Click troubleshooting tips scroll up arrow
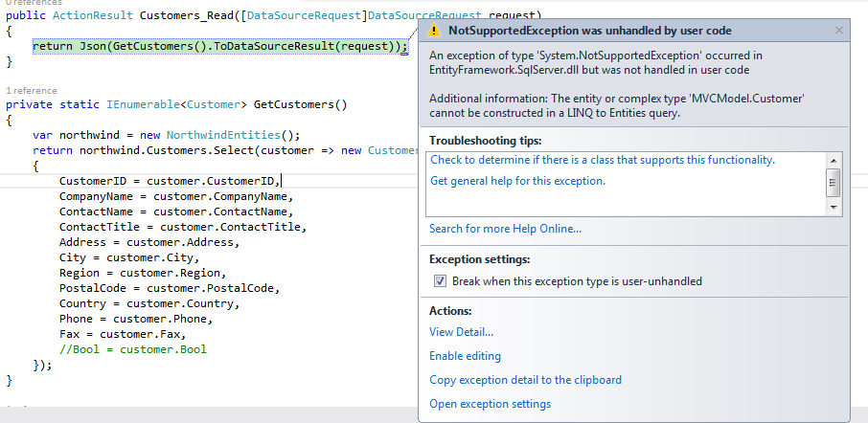The image size is (868, 423). pos(834,160)
